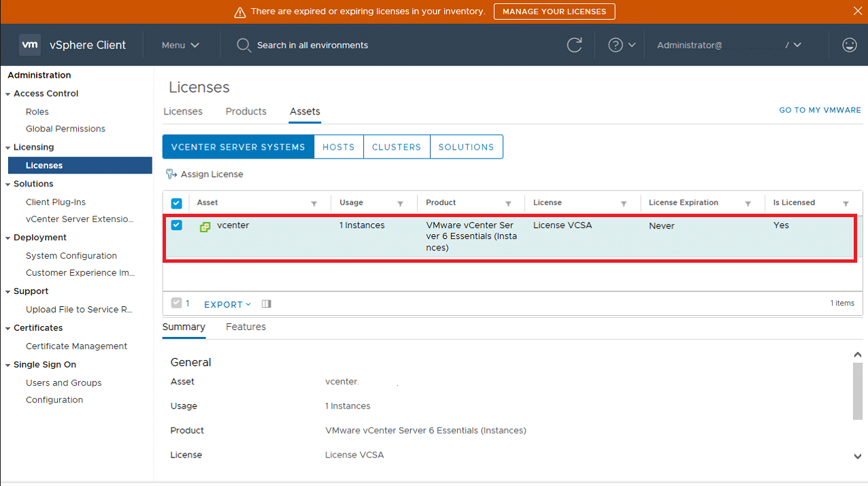Open the Menu dropdown
Viewport: 868px width, 486px height.
(x=180, y=45)
